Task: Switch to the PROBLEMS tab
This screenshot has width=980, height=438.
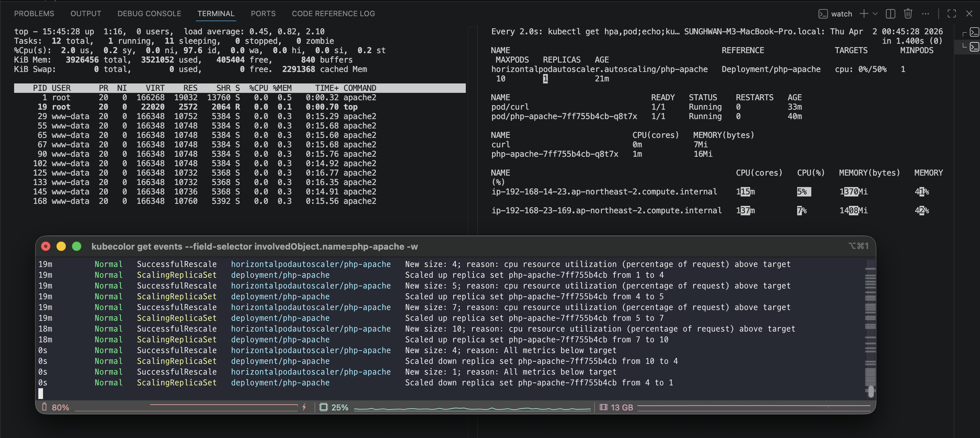Action: pyautogui.click(x=34, y=14)
